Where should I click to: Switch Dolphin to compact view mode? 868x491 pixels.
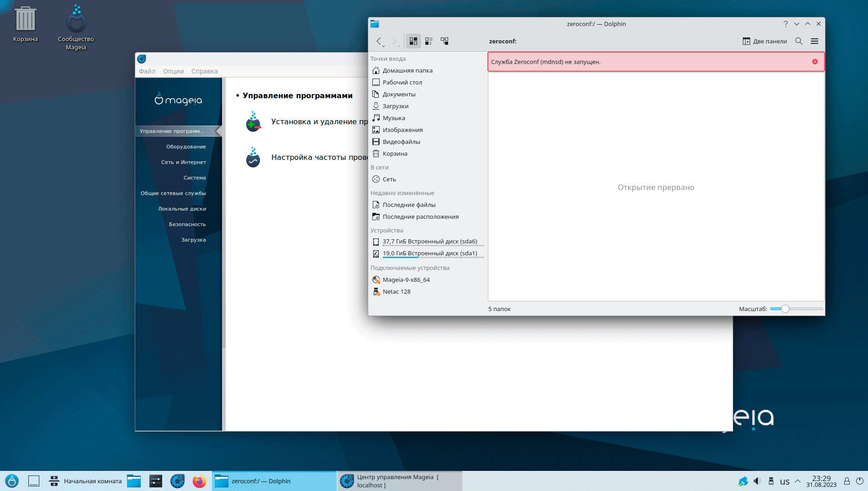(429, 41)
